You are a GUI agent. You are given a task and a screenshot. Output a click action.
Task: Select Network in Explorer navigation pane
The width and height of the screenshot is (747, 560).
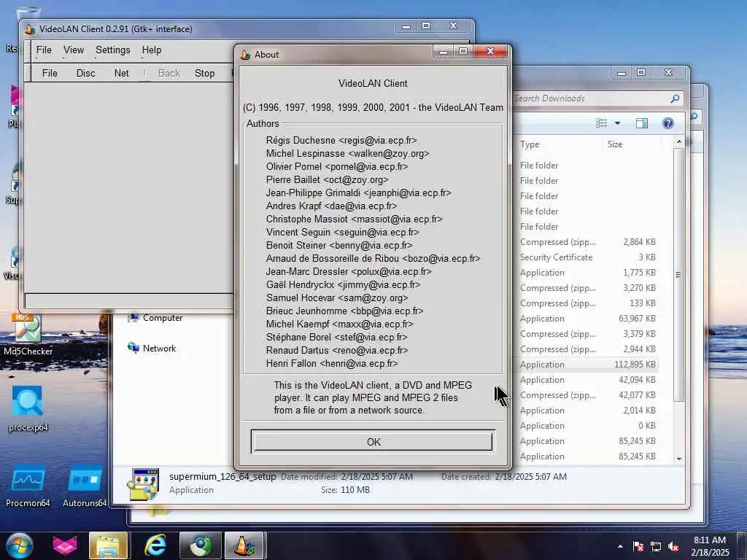click(152, 348)
